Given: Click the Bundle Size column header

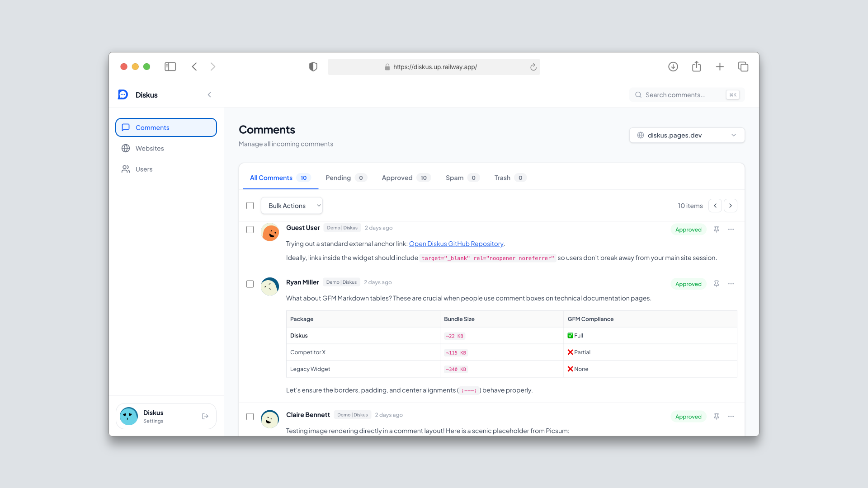Looking at the screenshot, I should pyautogui.click(x=502, y=319).
